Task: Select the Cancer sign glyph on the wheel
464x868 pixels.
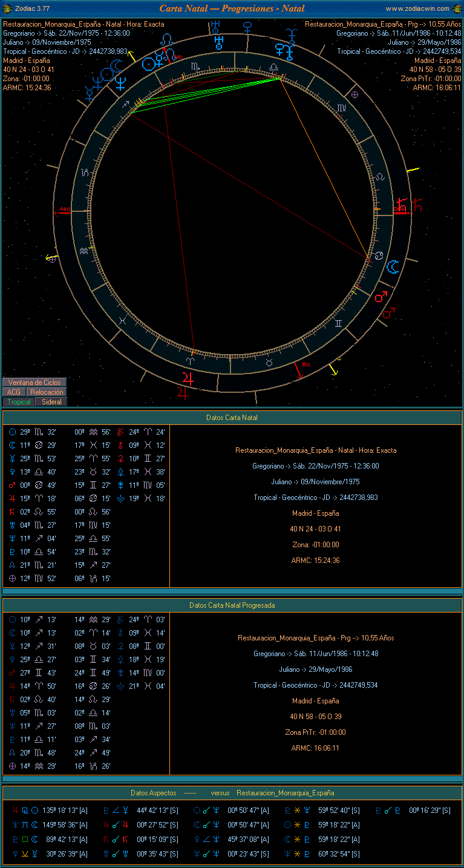Action: [x=379, y=255]
